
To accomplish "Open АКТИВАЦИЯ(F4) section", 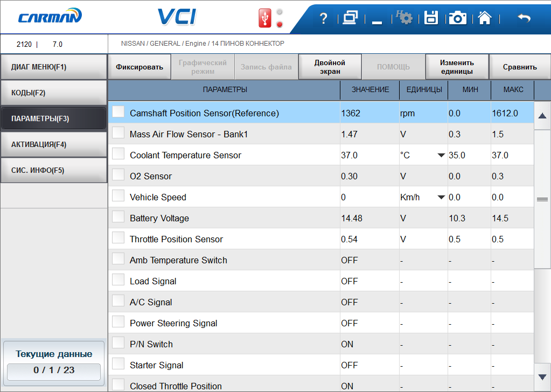I will pyautogui.click(x=54, y=144).
